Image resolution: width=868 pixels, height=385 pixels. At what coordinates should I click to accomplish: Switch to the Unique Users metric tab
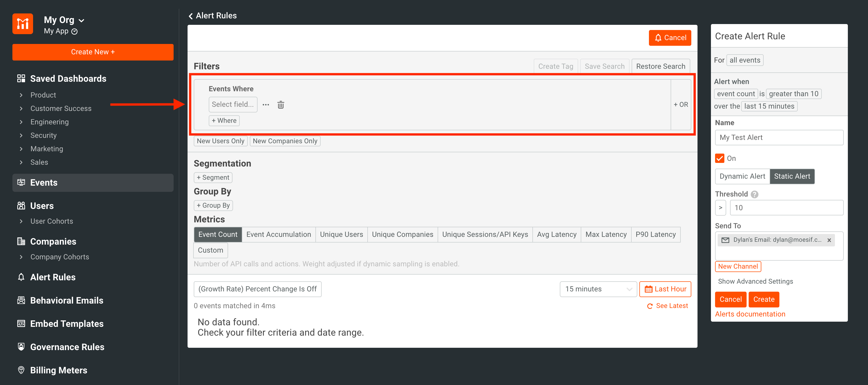coord(341,234)
